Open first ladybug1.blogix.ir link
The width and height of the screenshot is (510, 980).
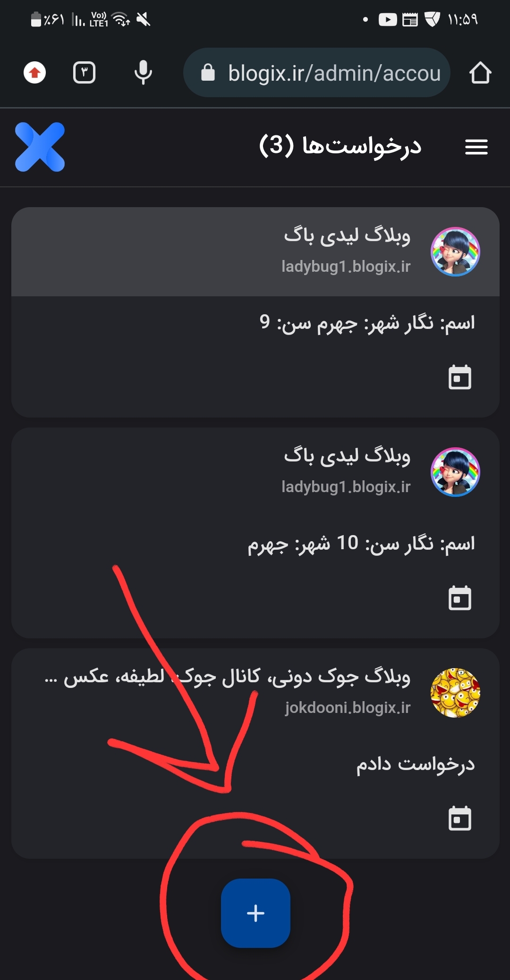(x=346, y=267)
